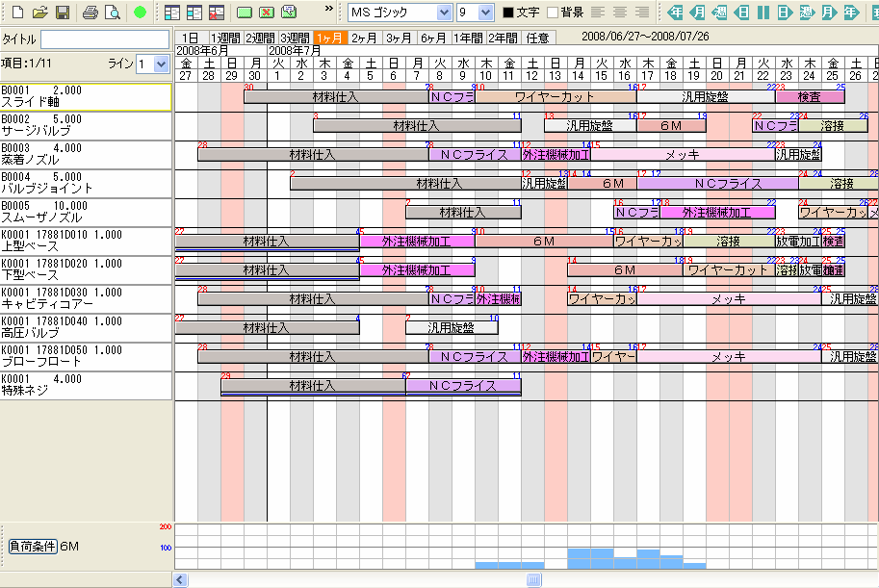Move back one day (日 left arrow)
879x588 pixels.
[741, 12]
